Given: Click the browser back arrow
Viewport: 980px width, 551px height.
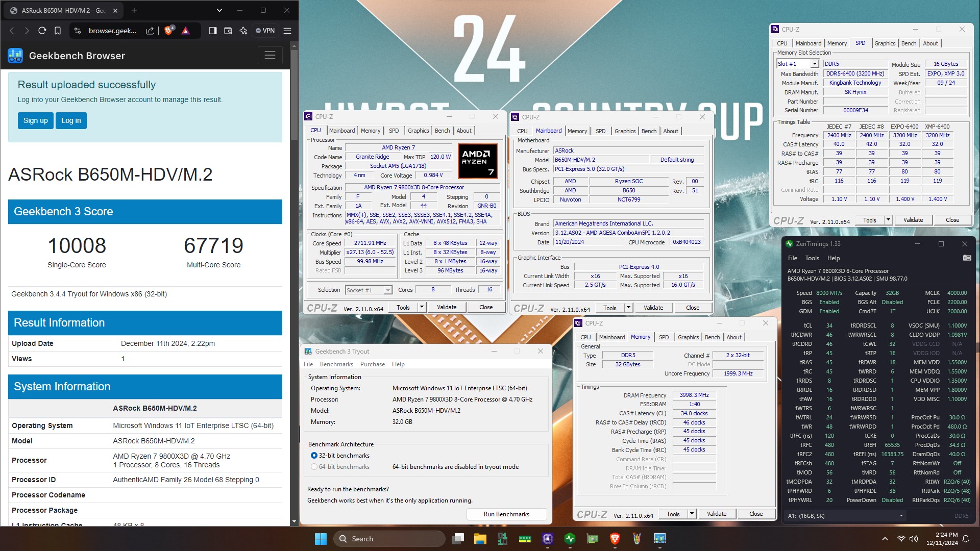Looking at the screenshot, I should pos(12,31).
